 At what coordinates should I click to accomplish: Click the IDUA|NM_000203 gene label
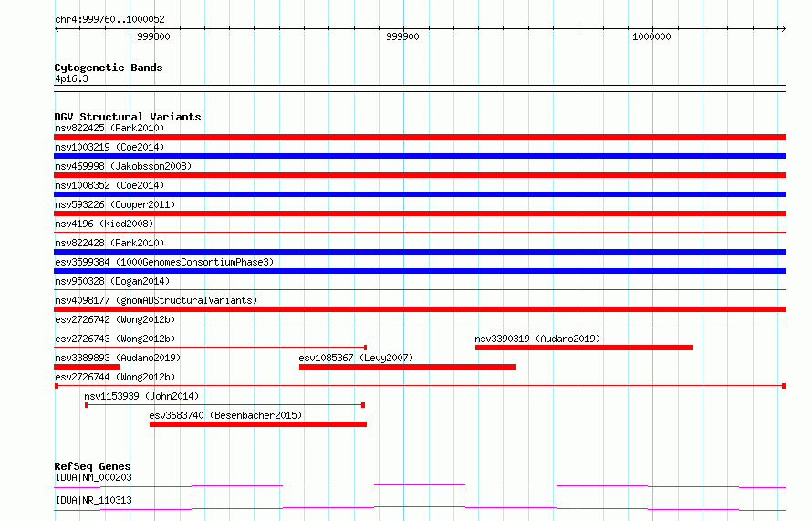[x=93, y=477]
